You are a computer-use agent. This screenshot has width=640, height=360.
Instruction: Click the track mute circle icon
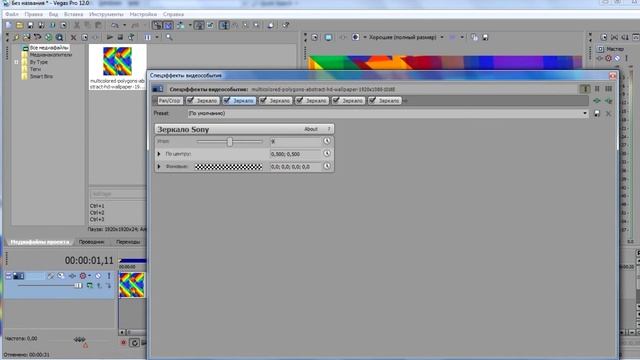pyautogui.click(x=98, y=276)
